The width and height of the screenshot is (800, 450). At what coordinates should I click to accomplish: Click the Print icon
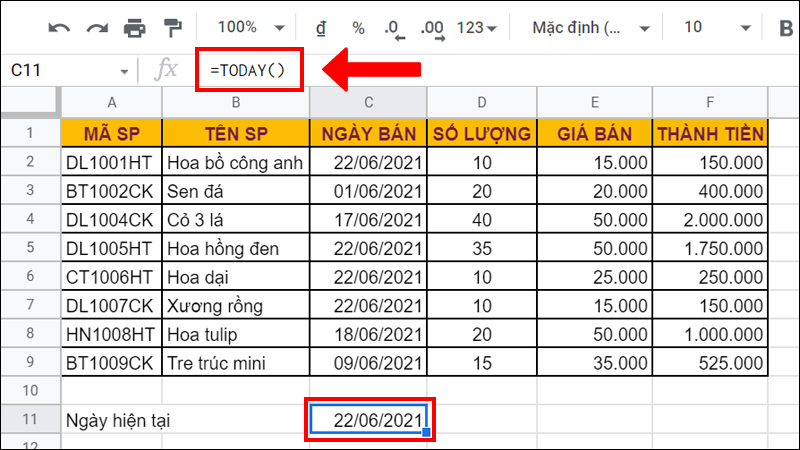[134, 27]
